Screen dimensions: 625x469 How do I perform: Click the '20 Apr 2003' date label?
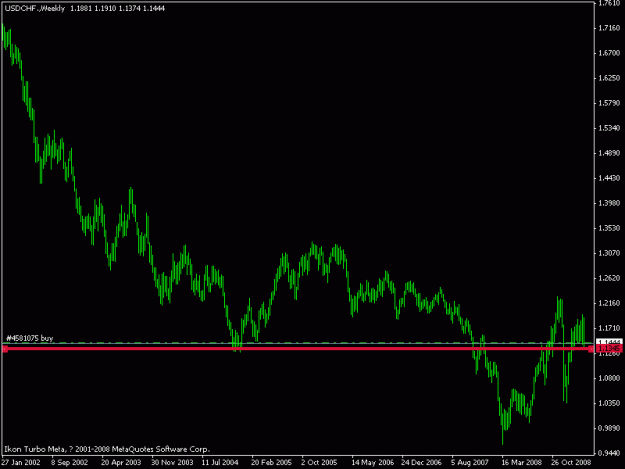pos(121,463)
